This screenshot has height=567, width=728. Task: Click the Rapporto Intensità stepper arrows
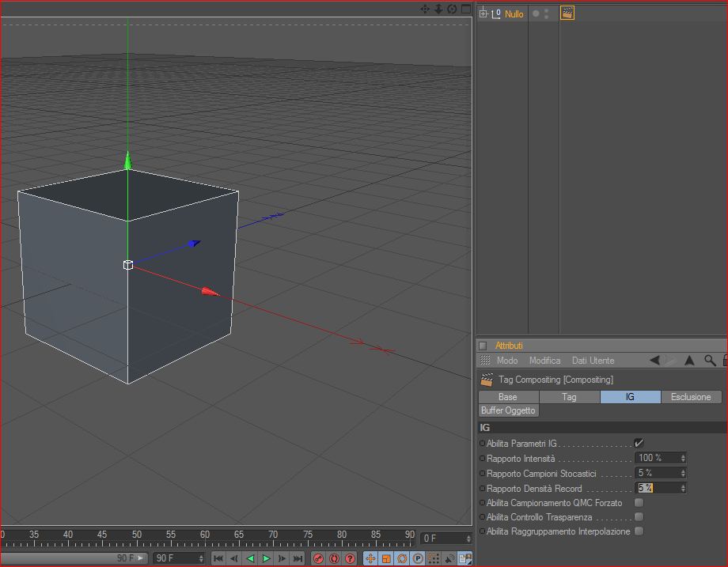(x=683, y=458)
